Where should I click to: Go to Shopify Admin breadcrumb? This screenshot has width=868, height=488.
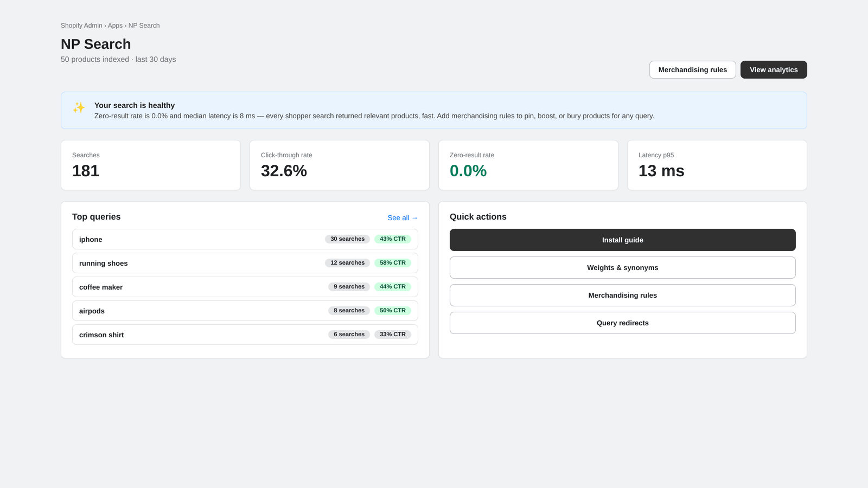81,25
